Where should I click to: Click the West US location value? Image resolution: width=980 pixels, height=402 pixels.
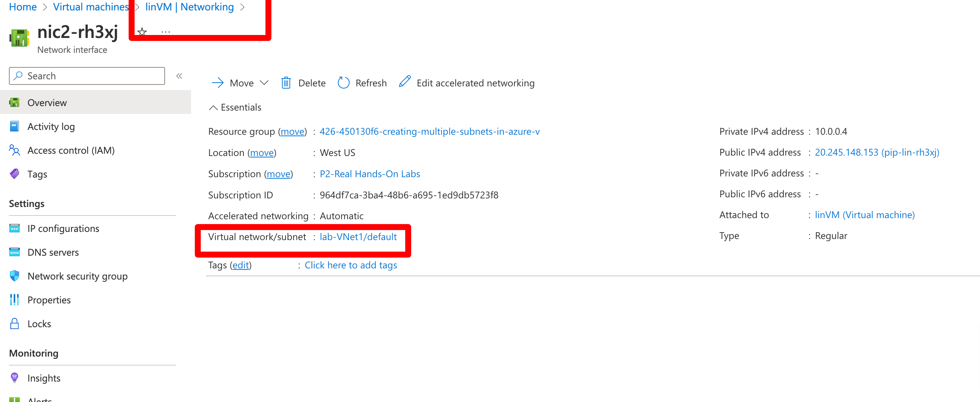[x=338, y=152]
